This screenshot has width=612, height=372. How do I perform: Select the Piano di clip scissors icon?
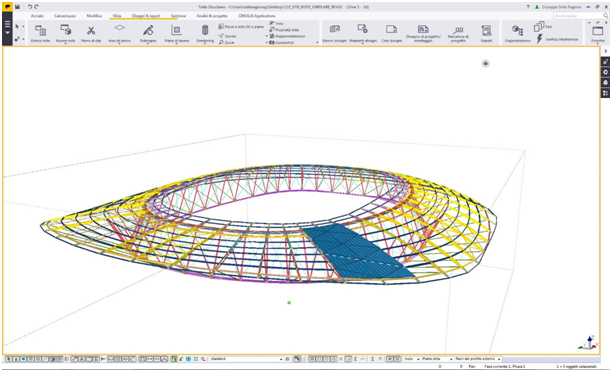click(91, 30)
